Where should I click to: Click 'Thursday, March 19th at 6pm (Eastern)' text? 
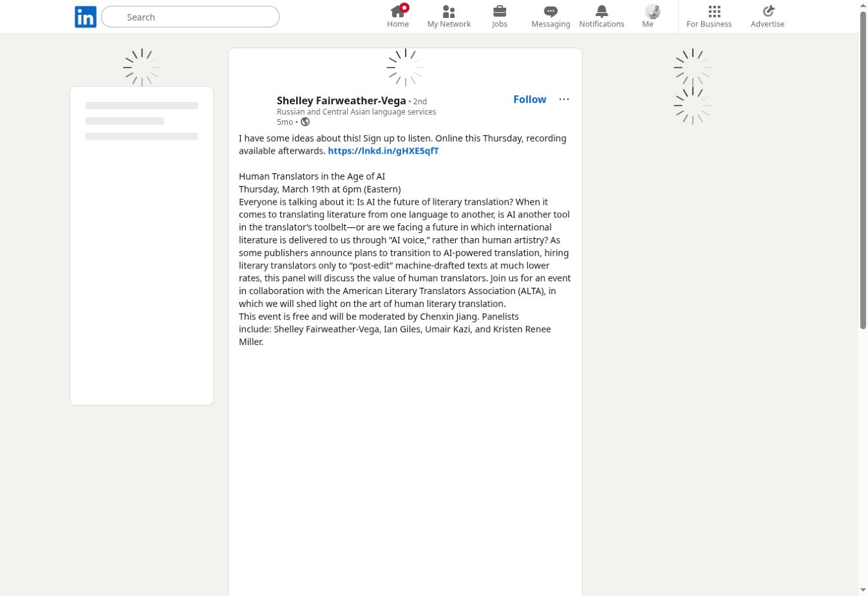tap(319, 189)
